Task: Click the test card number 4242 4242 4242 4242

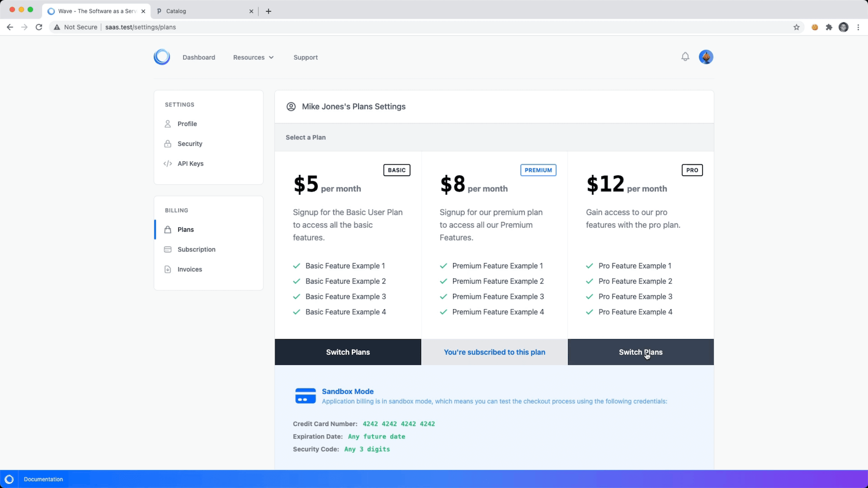Action: (399, 424)
